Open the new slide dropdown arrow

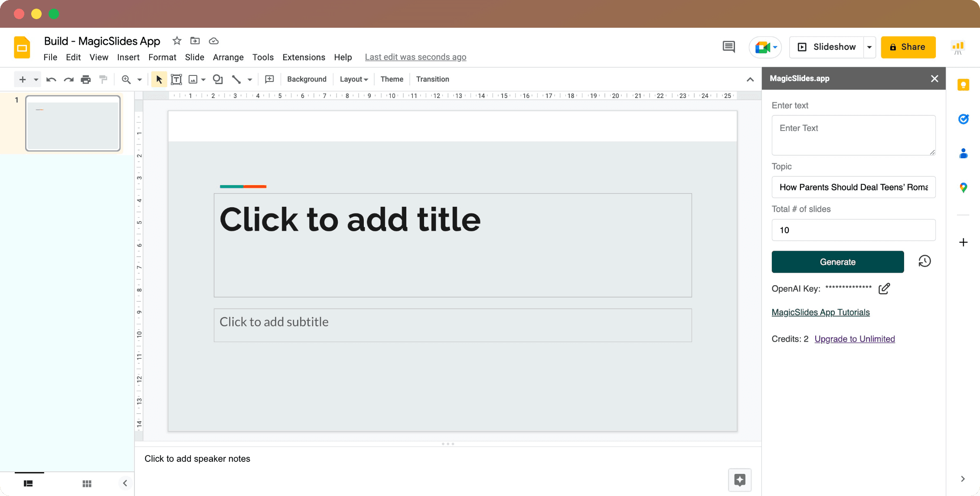coord(36,79)
